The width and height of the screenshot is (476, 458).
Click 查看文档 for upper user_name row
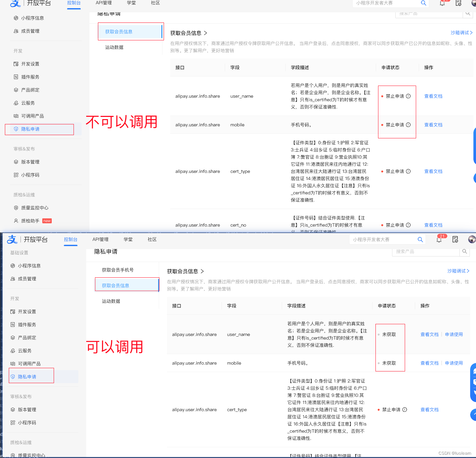coord(433,96)
